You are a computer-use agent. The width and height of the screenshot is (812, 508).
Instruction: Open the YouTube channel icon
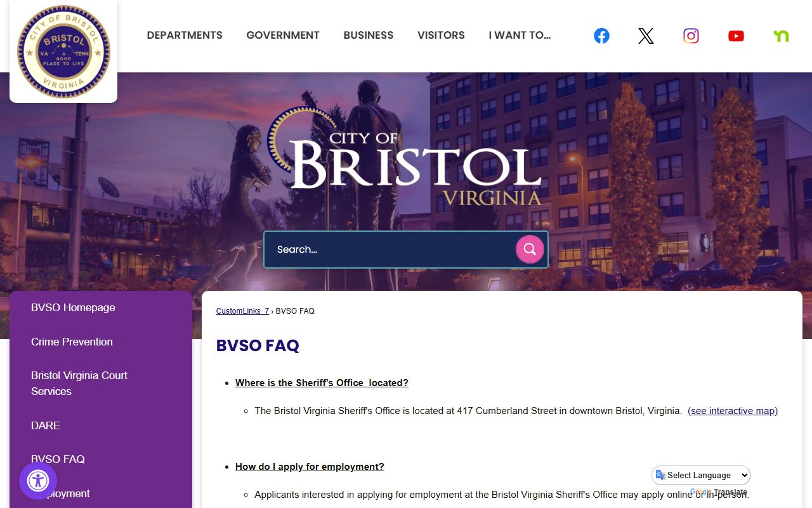(736, 36)
